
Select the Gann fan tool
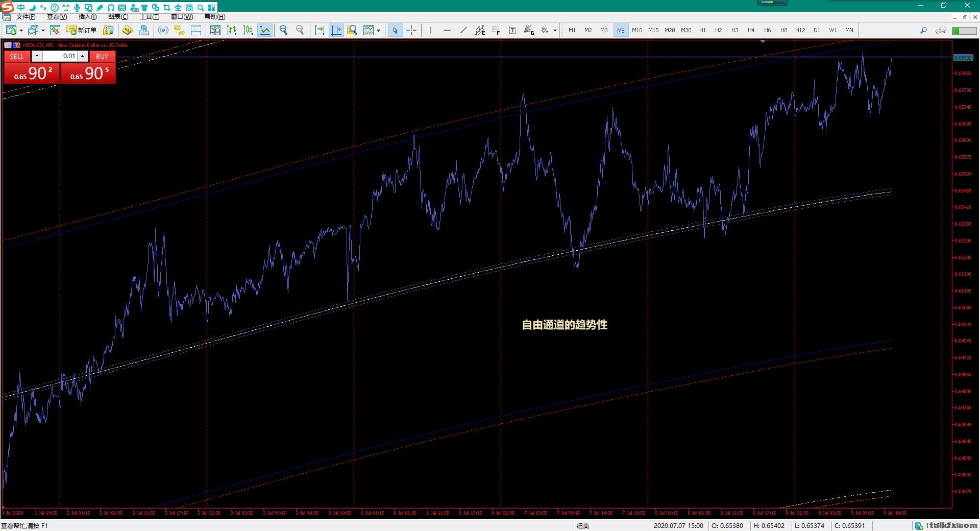(529, 31)
